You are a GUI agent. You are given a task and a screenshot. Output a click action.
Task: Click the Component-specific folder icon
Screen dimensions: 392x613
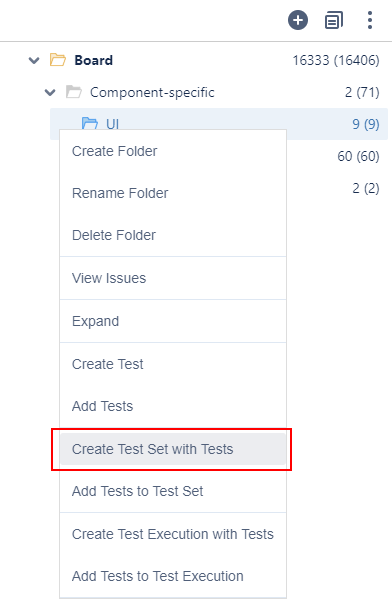(74, 92)
